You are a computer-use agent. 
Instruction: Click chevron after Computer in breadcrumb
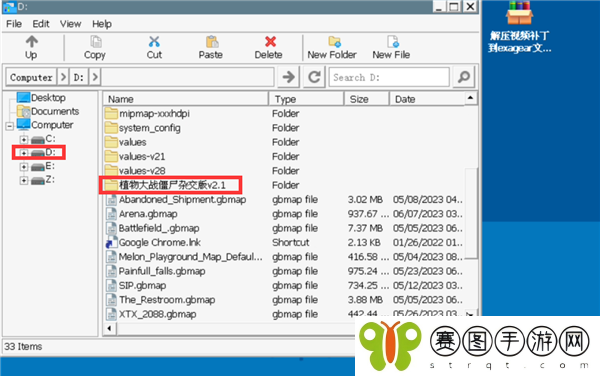(64, 77)
